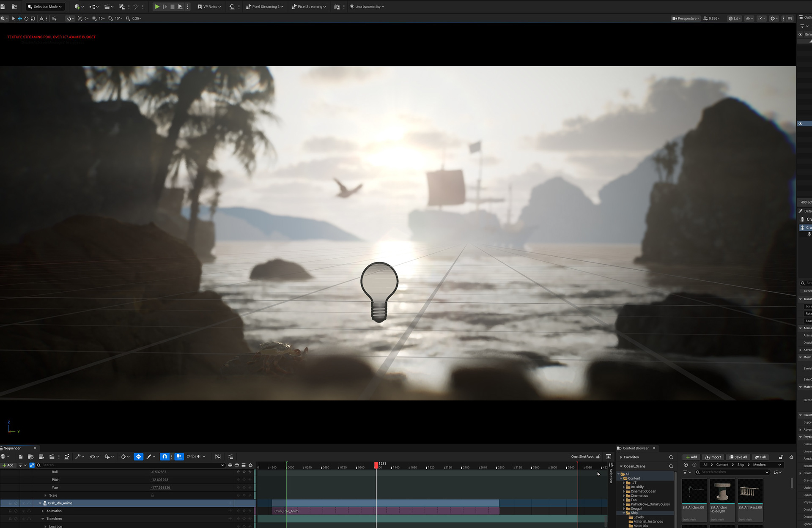The width and height of the screenshot is (812, 528).
Task: Toggle the blue link filter in Sequencer
Action: (x=32, y=465)
